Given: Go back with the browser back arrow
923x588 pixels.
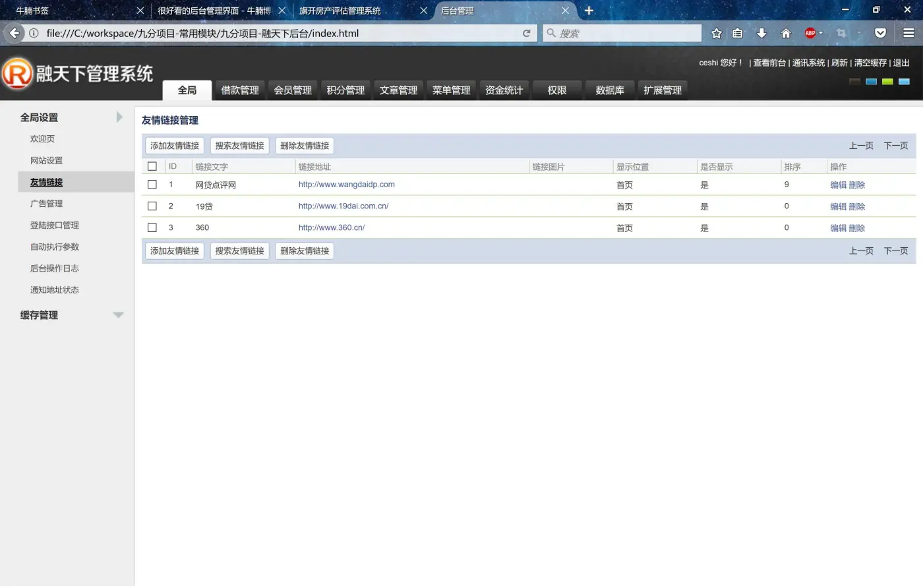Looking at the screenshot, I should [x=14, y=33].
